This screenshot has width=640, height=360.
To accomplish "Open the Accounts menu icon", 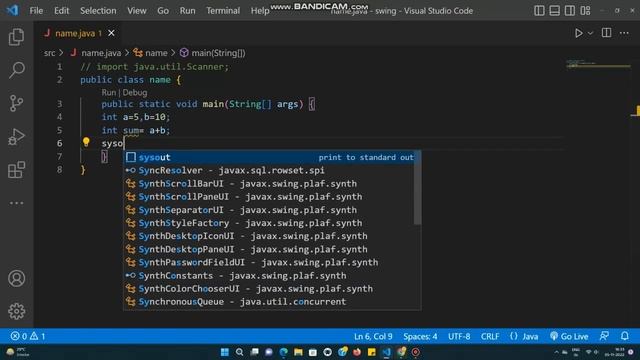I will click(16, 278).
